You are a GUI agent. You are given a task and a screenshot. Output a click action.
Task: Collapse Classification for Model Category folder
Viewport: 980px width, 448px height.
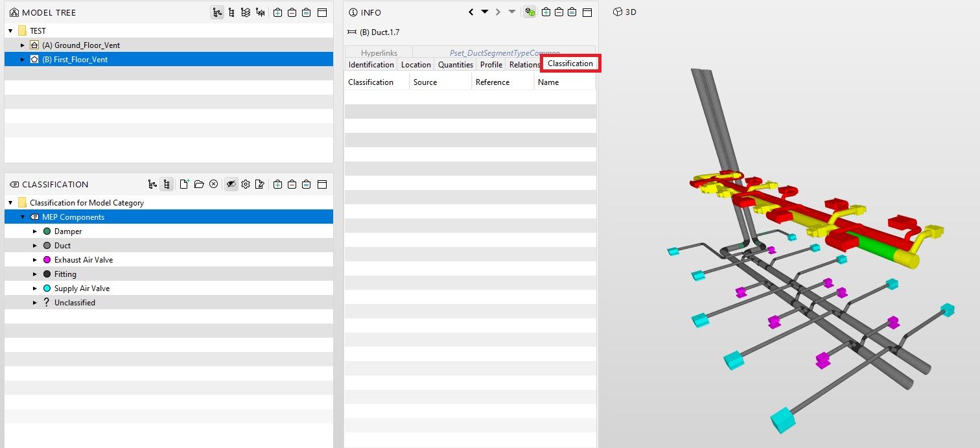[x=10, y=202]
